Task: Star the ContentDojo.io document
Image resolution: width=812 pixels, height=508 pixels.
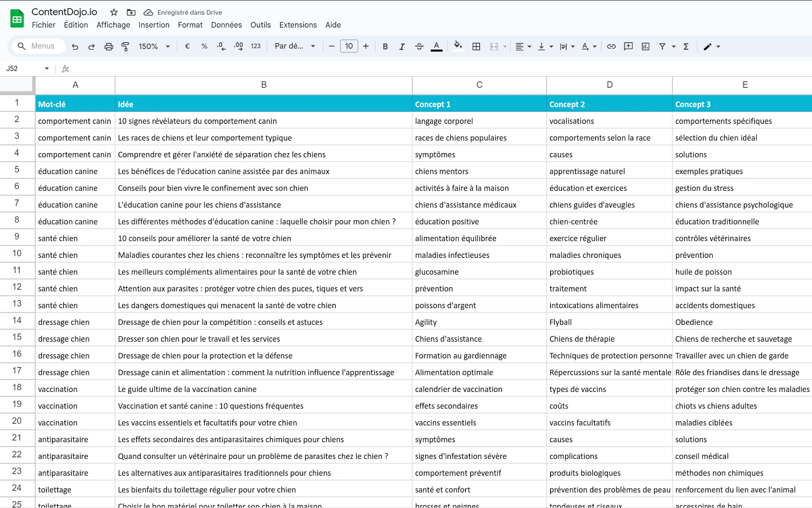Action: pyautogui.click(x=114, y=12)
